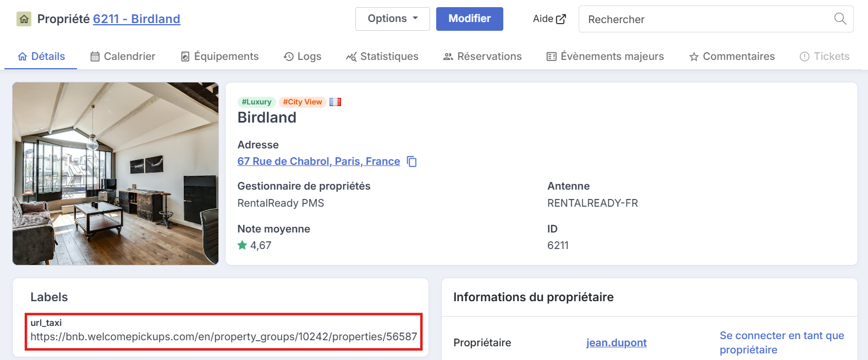Click the blue Modifier button
The width and height of the screenshot is (868, 360).
(x=470, y=19)
